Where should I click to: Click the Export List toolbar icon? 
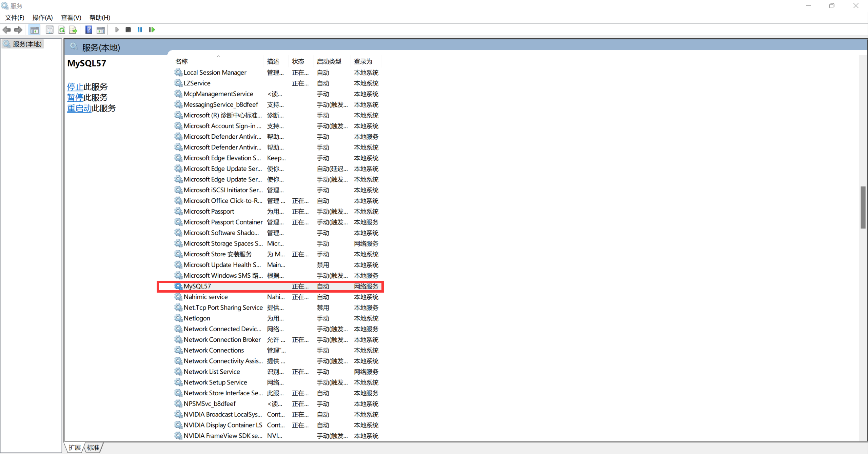pyautogui.click(x=73, y=30)
